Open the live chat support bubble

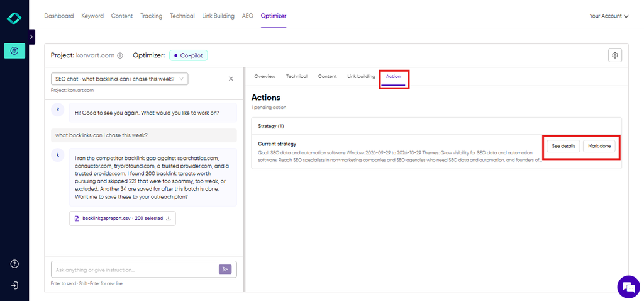pos(629,287)
